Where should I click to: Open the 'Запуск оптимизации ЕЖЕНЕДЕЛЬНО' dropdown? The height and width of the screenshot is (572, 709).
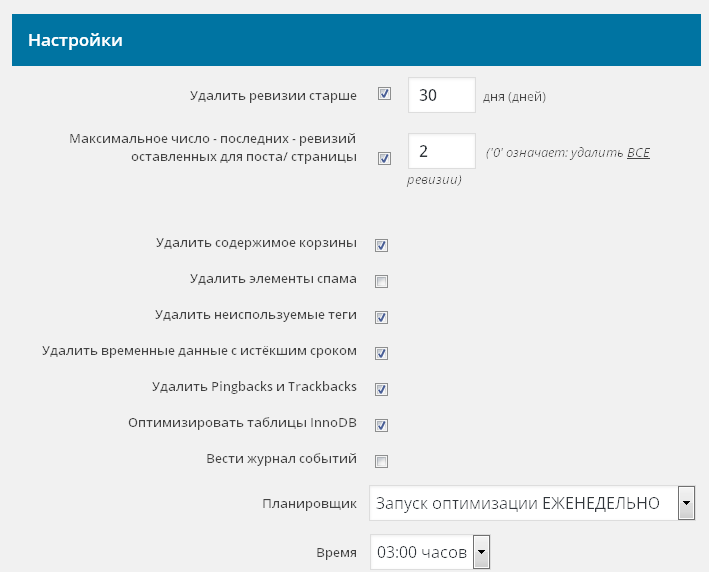(x=522, y=503)
